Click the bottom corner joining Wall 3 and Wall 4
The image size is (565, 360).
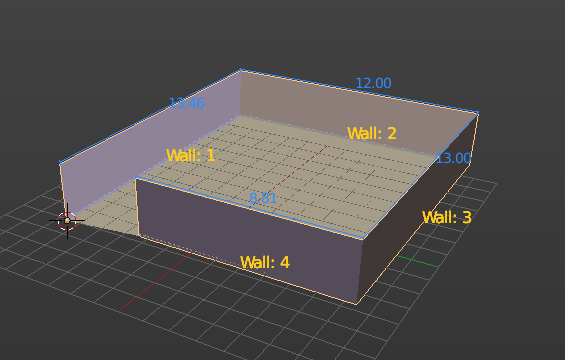tap(357, 304)
